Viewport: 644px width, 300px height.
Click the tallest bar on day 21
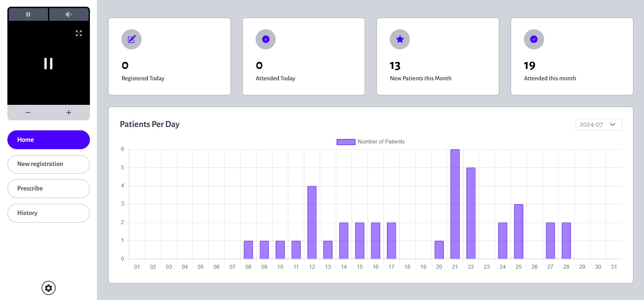pyautogui.click(x=455, y=204)
